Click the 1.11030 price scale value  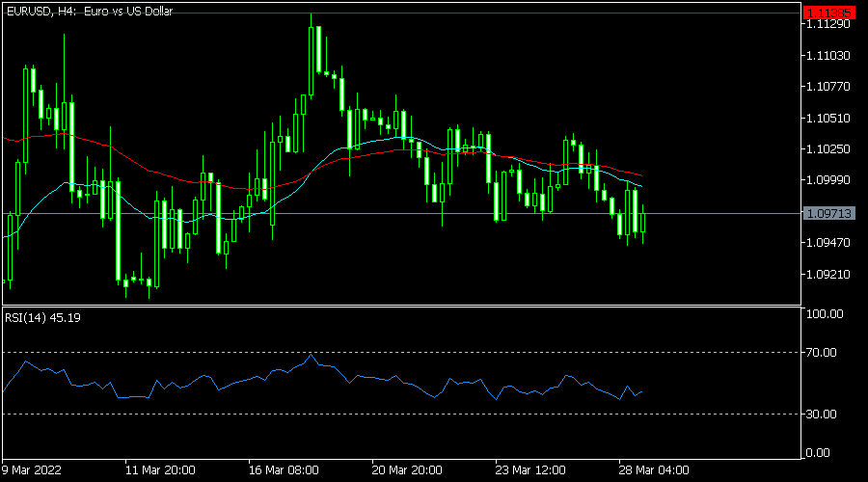[828, 55]
